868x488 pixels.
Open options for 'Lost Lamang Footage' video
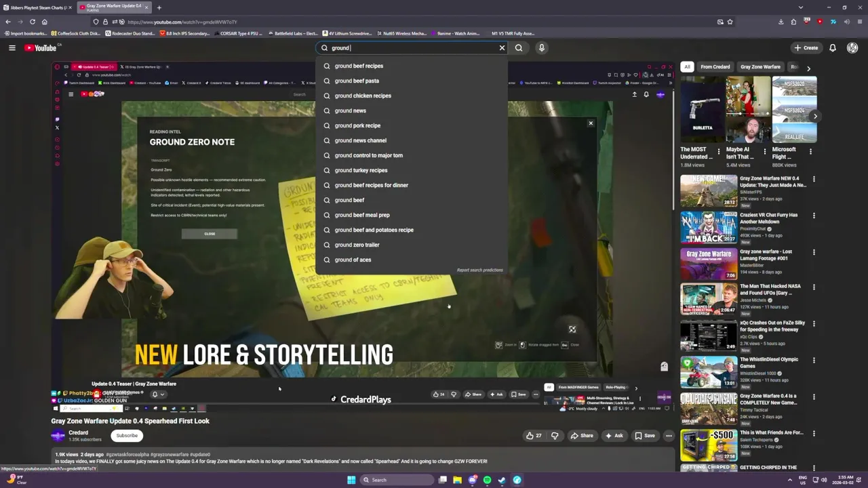pyautogui.click(x=814, y=252)
